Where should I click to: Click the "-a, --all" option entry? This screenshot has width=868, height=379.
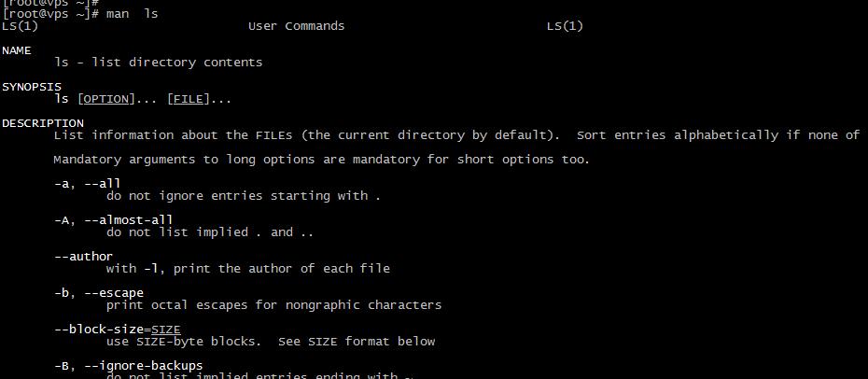coord(88,184)
